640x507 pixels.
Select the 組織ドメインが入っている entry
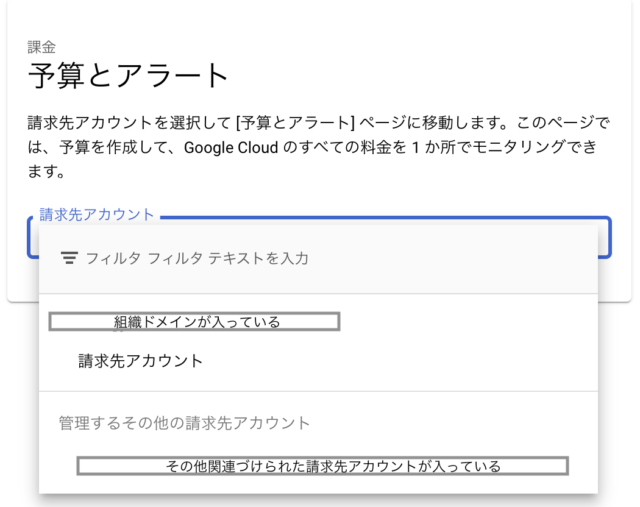[x=195, y=322]
